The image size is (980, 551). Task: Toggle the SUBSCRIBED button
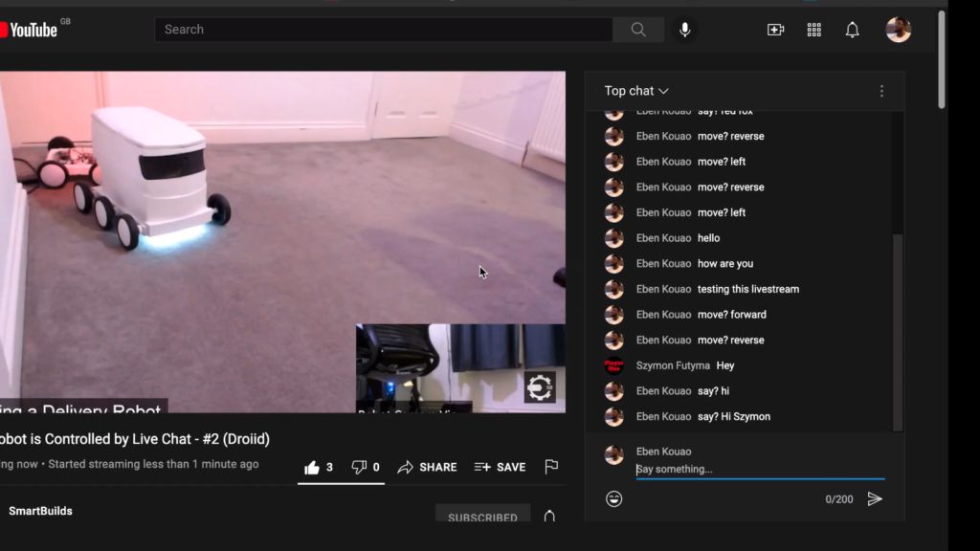[482, 514]
